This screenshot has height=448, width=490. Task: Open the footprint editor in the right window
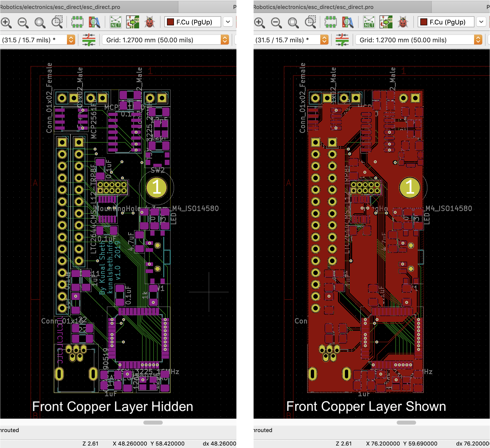(330, 22)
